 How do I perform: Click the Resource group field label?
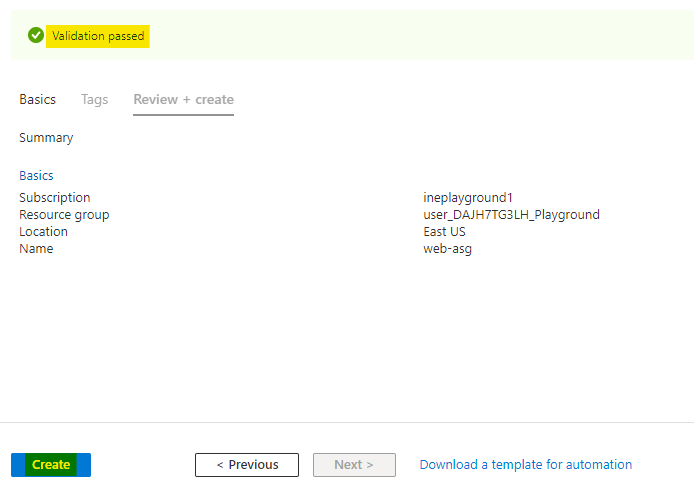(x=64, y=215)
